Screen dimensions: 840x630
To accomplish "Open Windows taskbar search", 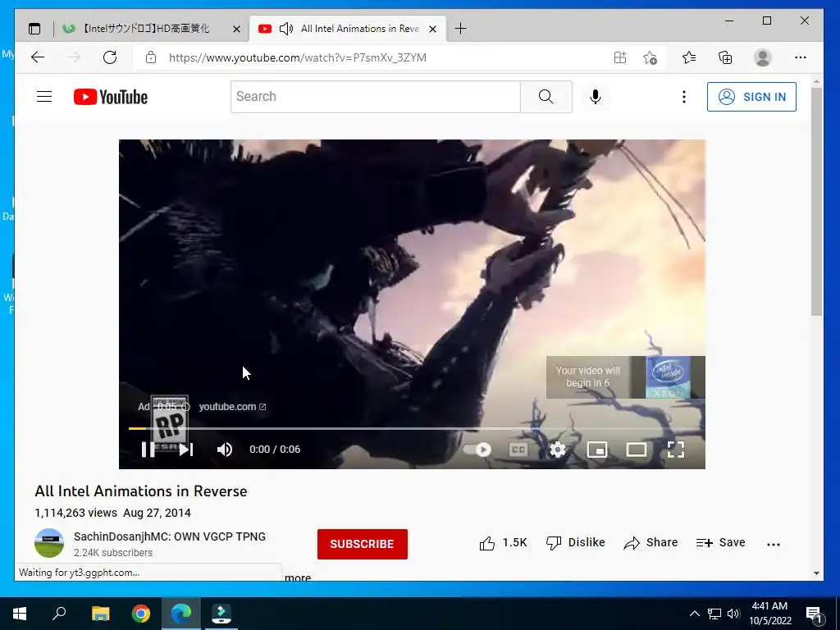I will tap(59, 614).
